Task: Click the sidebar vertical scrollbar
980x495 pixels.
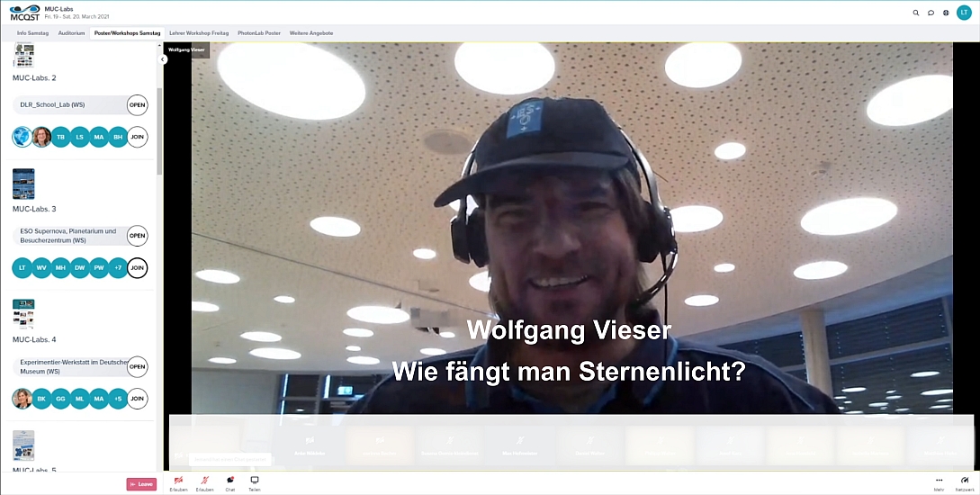Action: click(159, 126)
